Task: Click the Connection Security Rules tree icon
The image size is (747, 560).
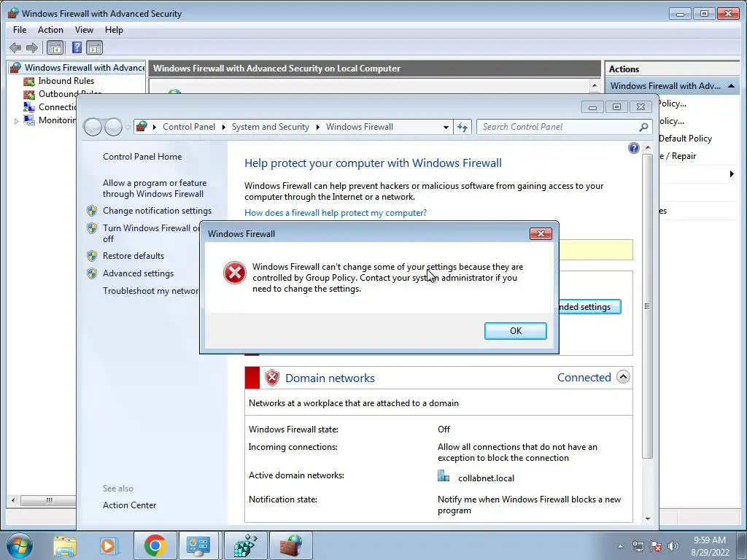Action: [29, 107]
